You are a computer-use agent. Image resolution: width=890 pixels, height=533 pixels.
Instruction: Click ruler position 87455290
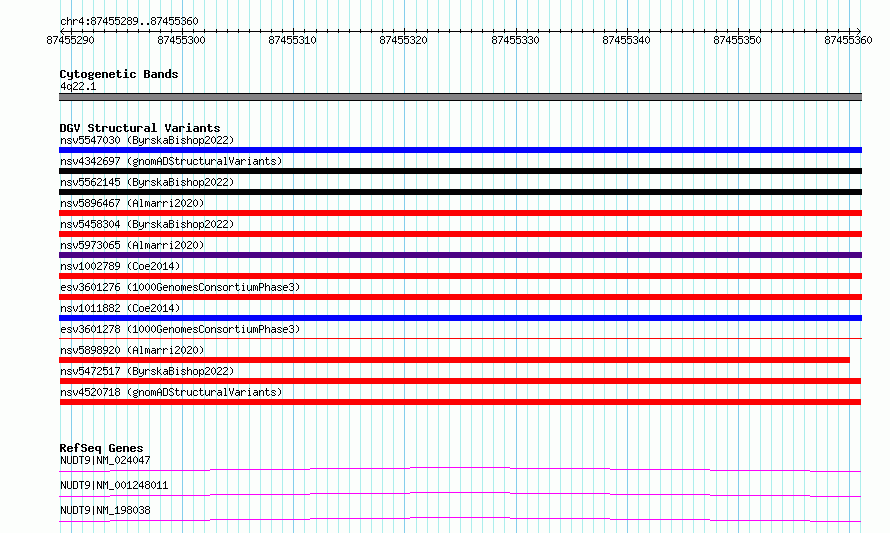click(x=70, y=40)
